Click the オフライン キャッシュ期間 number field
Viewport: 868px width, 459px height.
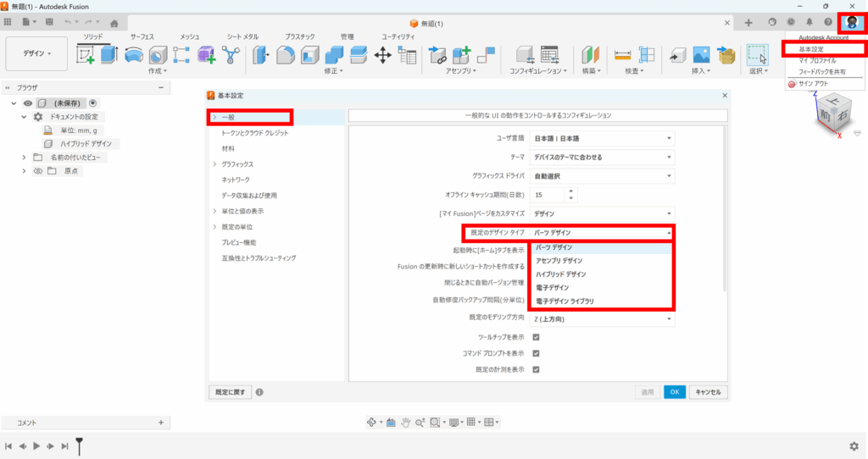[x=547, y=195]
